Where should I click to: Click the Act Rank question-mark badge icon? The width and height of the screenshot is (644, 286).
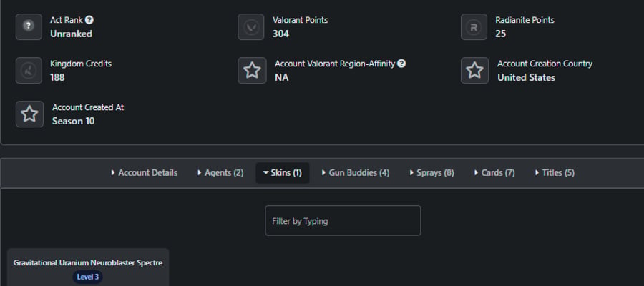[x=29, y=26]
